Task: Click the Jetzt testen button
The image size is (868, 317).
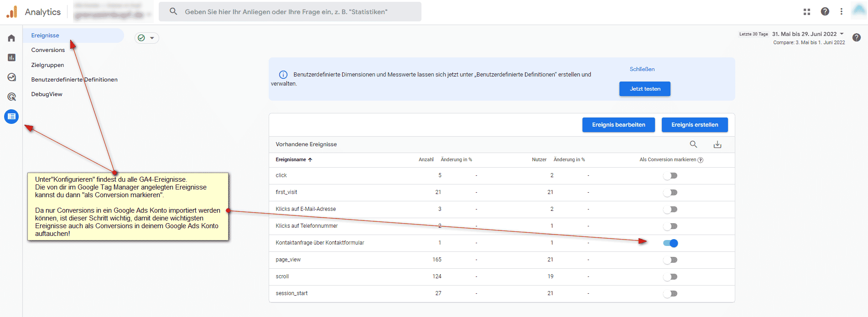Action: click(x=645, y=89)
